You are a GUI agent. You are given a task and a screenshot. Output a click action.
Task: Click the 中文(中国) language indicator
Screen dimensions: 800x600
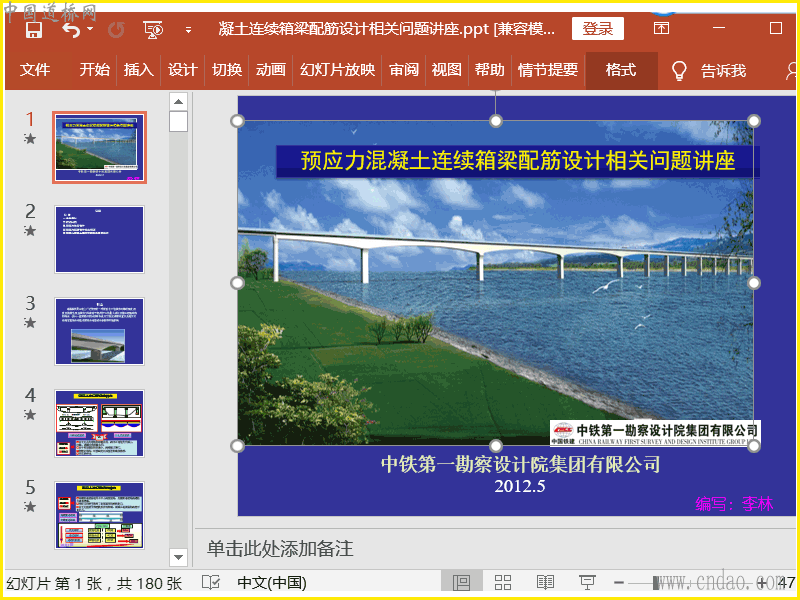click(271, 582)
